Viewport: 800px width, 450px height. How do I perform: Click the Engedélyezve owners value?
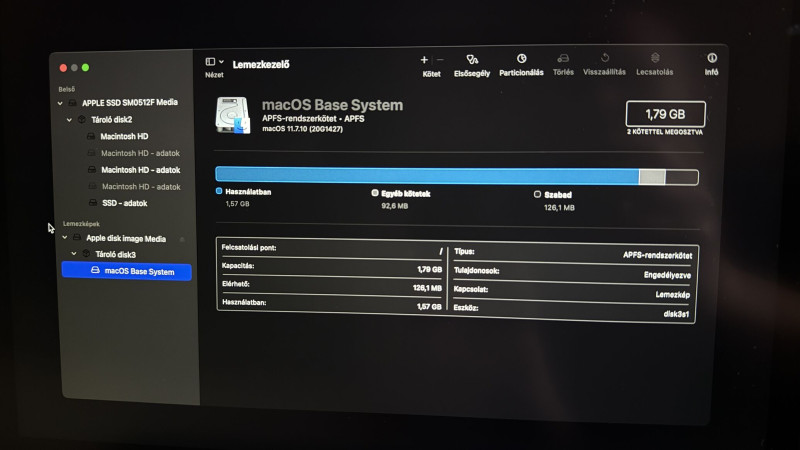(x=667, y=275)
